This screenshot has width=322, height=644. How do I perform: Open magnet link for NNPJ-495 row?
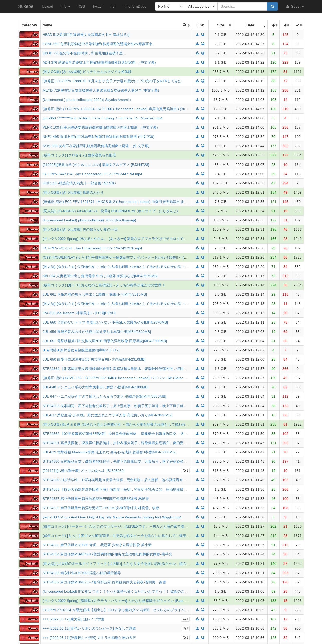point(203,137)
